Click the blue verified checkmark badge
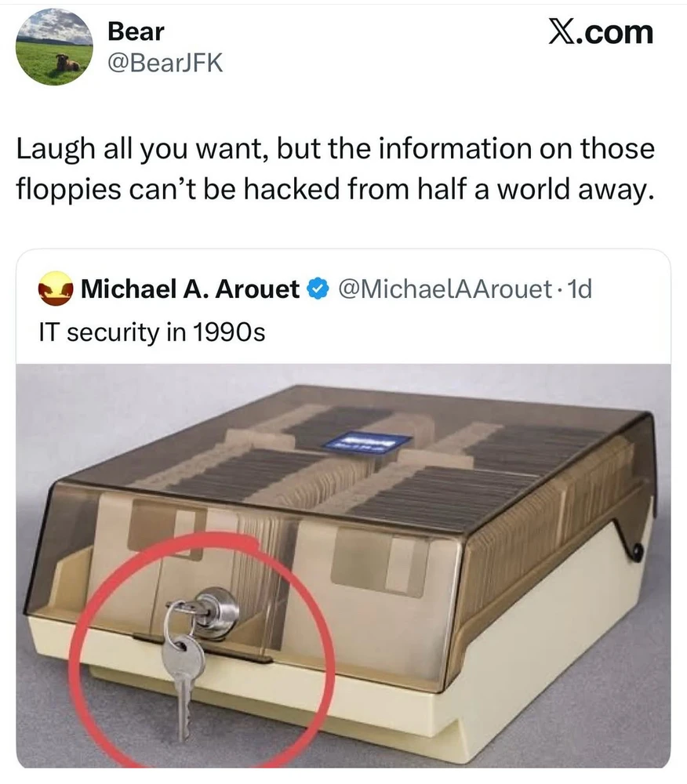 317,289
